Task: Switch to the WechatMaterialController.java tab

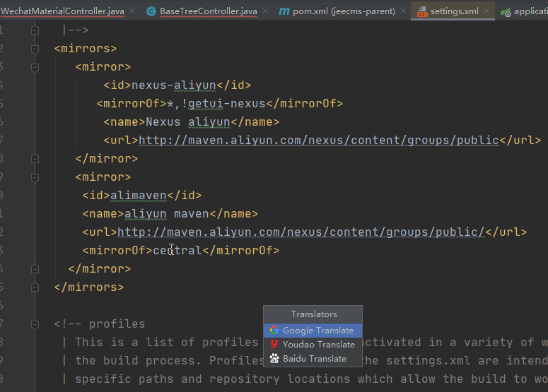Action: point(64,11)
